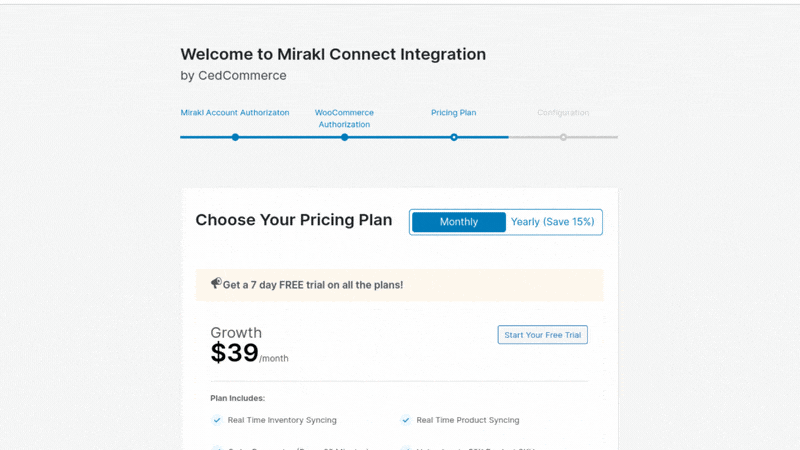Select Monthly billing toggle
Viewport: 800px width, 450px height.
pyautogui.click(x=459, y=222)
